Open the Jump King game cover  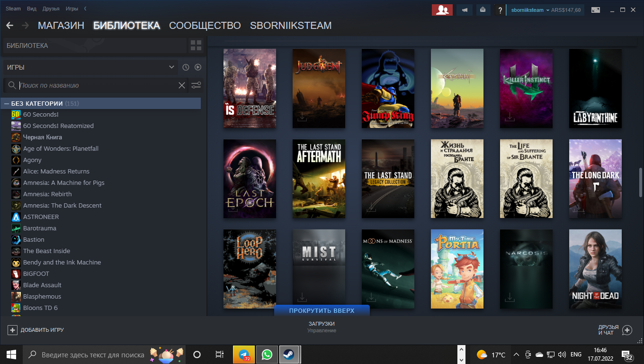pos(388,88)
